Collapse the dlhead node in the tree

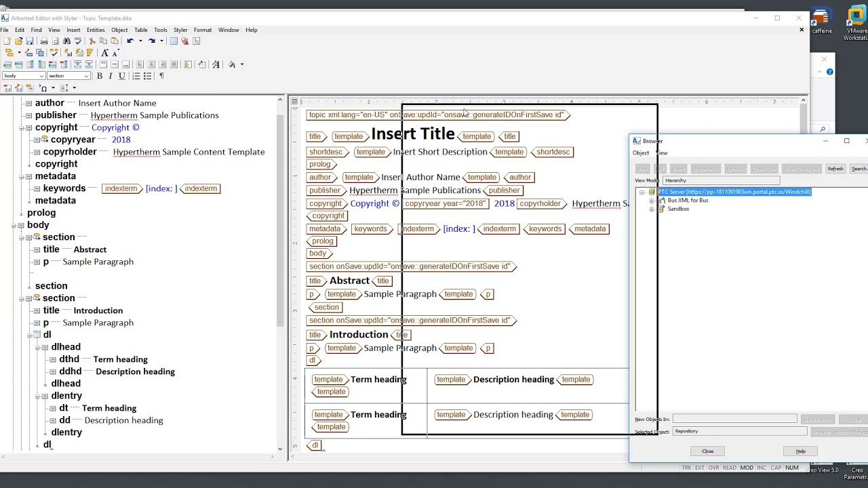(37, 346)
